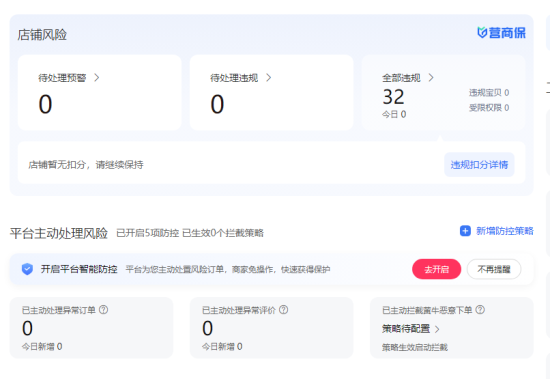Click the red 去开启 button
Screen dimensions: 550x379
[436, 269]
